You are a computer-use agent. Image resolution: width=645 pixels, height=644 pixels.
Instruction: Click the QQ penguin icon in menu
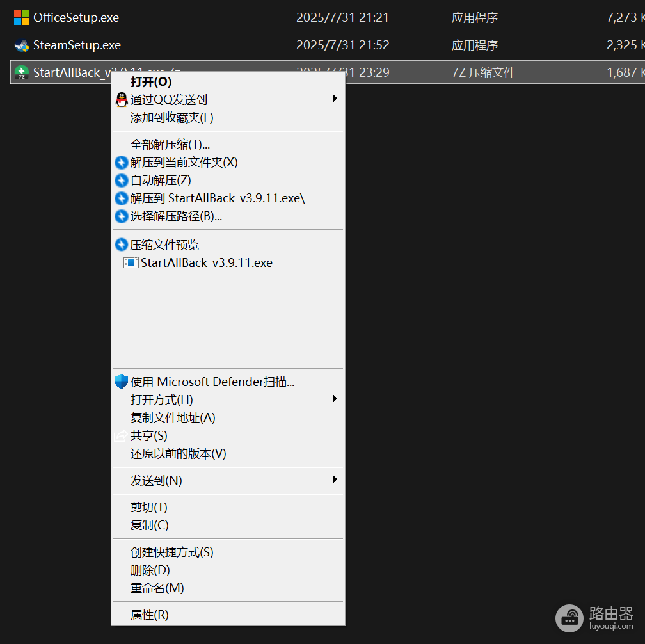[x=122, y=100]
